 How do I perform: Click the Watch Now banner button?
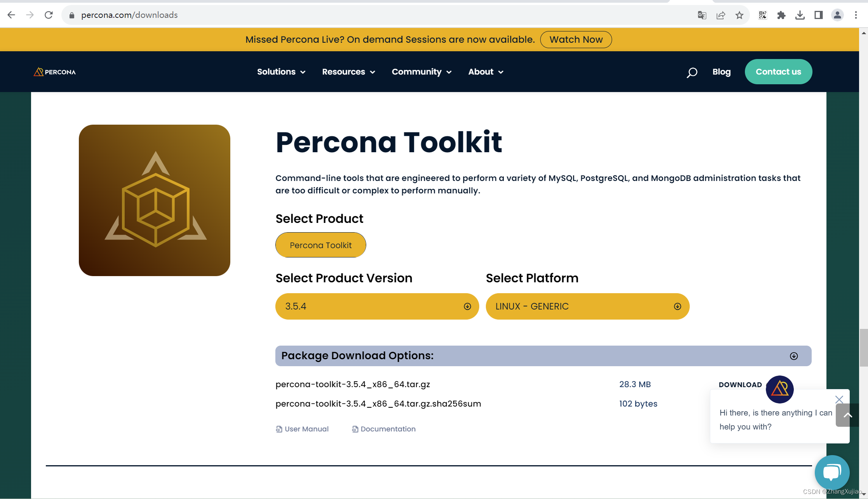coord(576,40)
